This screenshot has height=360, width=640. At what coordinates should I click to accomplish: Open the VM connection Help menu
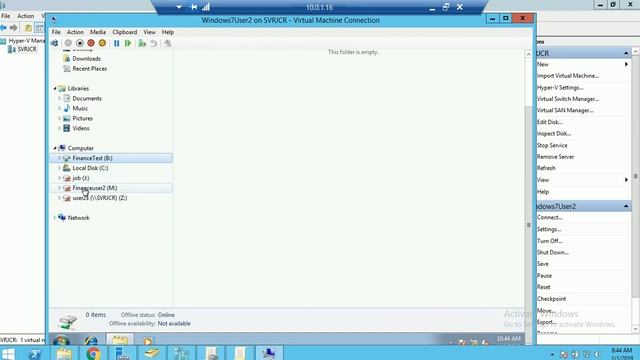click(168, 32)
